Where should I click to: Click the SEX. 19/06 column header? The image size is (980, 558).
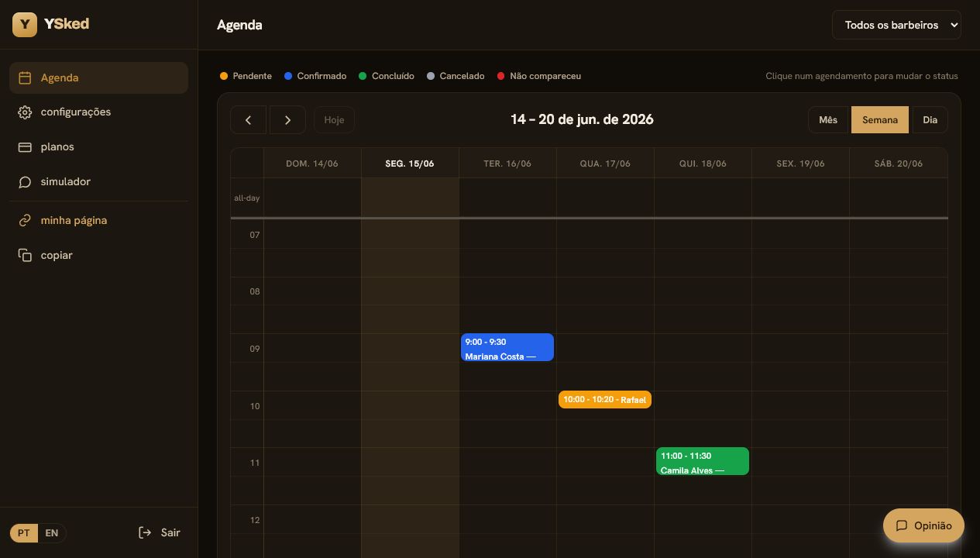click(800, 164)
